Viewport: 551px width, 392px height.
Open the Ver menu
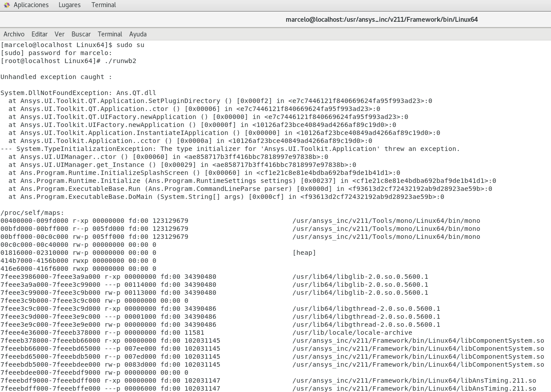[60, 34]
